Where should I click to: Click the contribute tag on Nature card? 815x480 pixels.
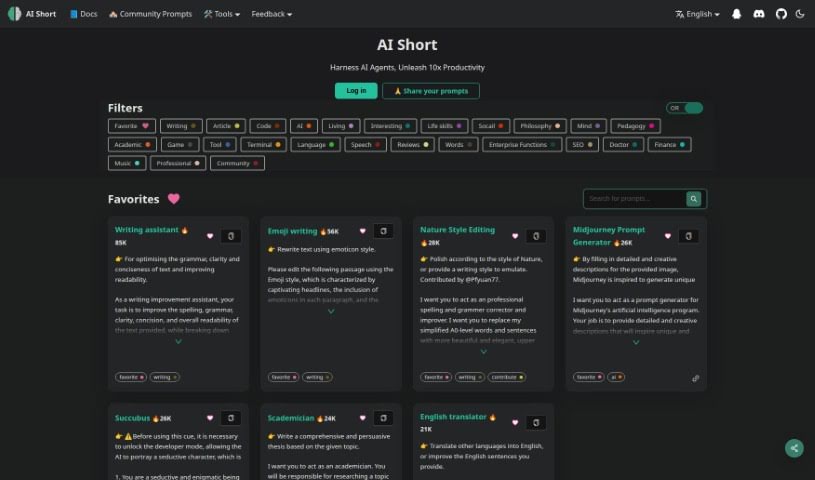tap(506, 377)
